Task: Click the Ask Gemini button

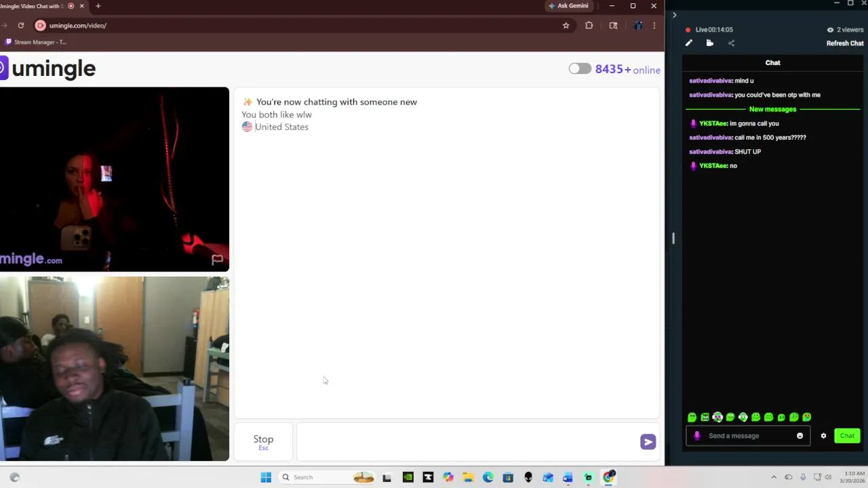Action: point(569,6)
